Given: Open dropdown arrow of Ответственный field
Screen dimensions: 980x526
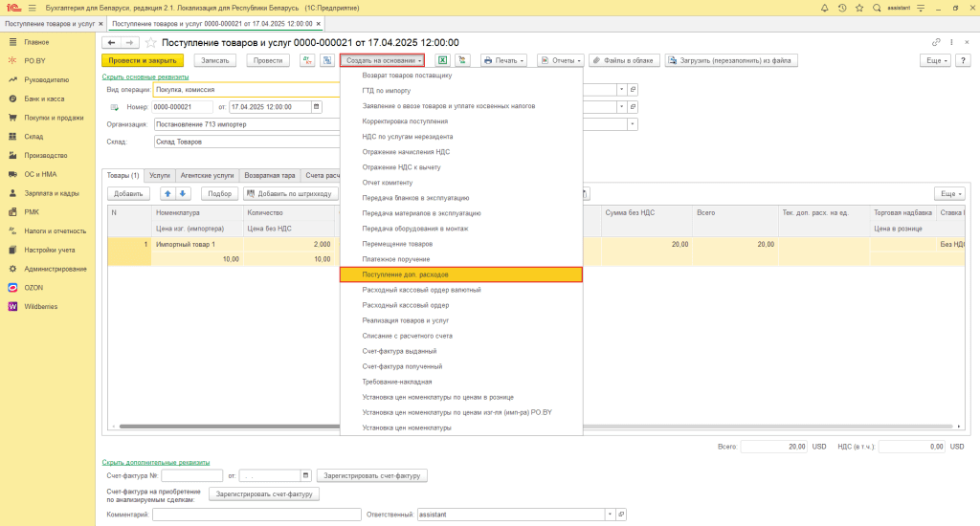Looking at the screenshot, I should tap(610, 515).
